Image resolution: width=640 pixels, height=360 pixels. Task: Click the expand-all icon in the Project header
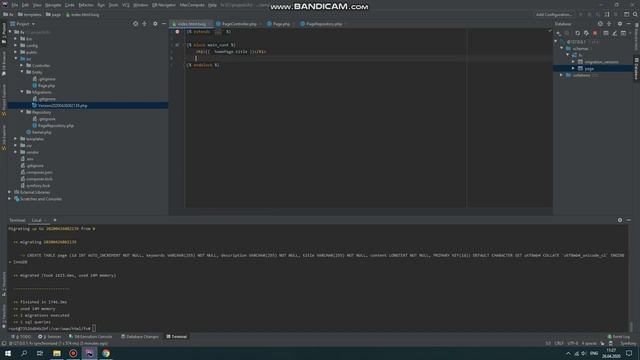[x=144, y=24]
